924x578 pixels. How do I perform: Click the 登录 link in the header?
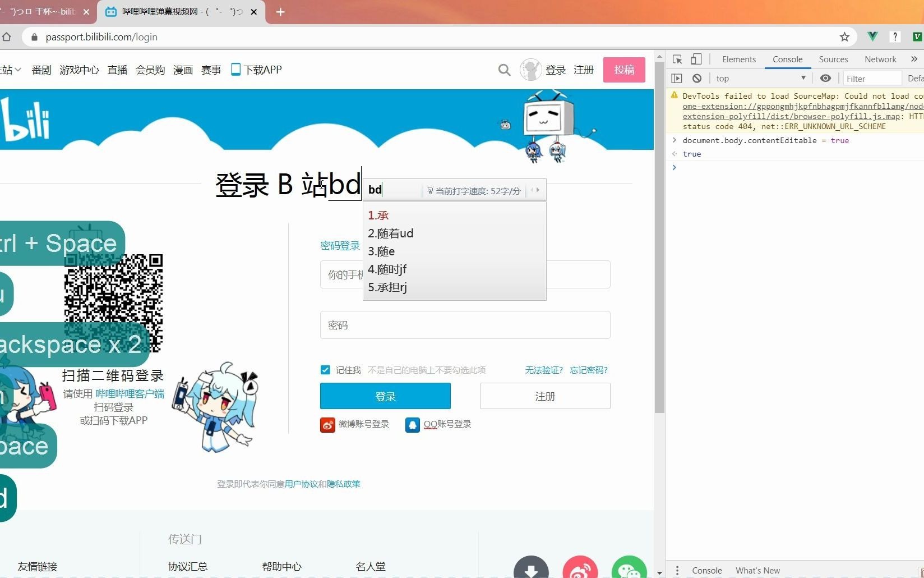(556, 70)
